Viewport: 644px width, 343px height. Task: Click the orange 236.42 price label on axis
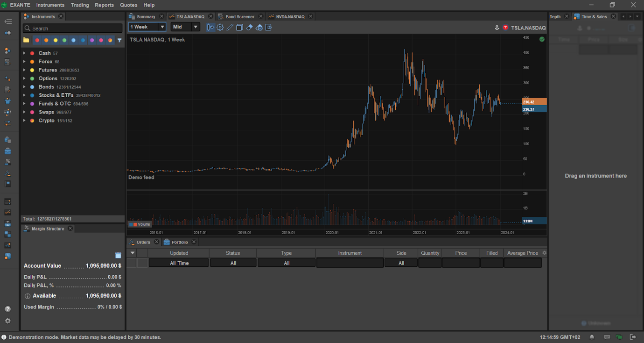click(x=534, y=102)
